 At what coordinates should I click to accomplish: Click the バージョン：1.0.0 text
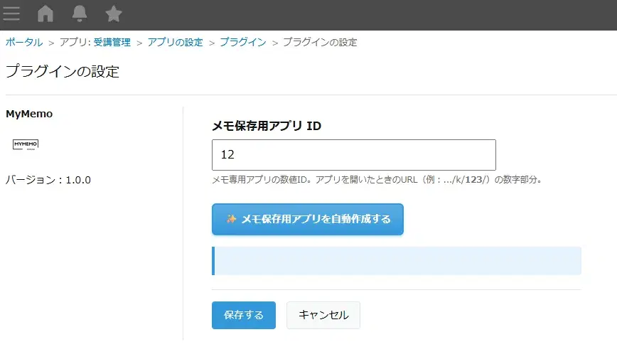(x=48, y=180)
